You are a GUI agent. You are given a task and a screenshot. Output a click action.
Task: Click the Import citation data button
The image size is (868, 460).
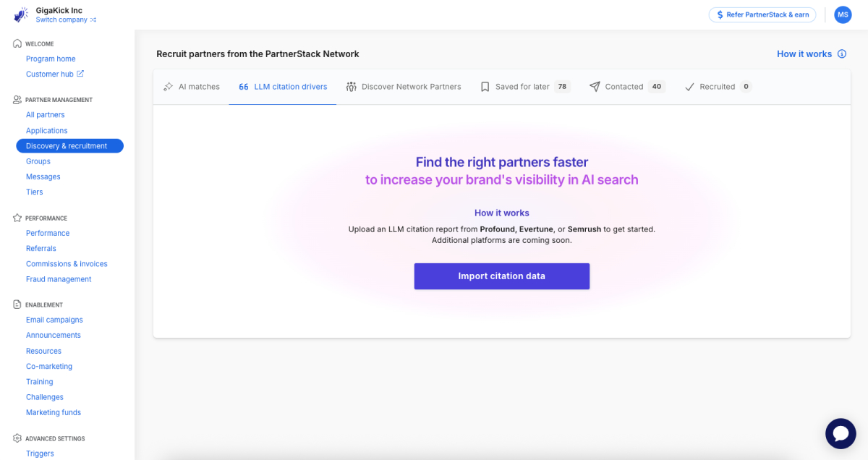[x=502, y=276]
